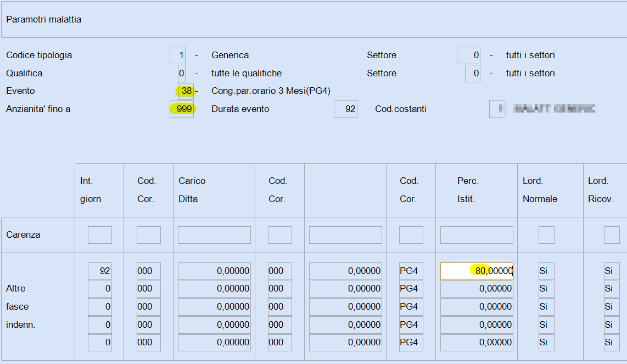Select the 'Perc. Istit.' column header
The width and height of the screenshot is (627, 364).
468,190
